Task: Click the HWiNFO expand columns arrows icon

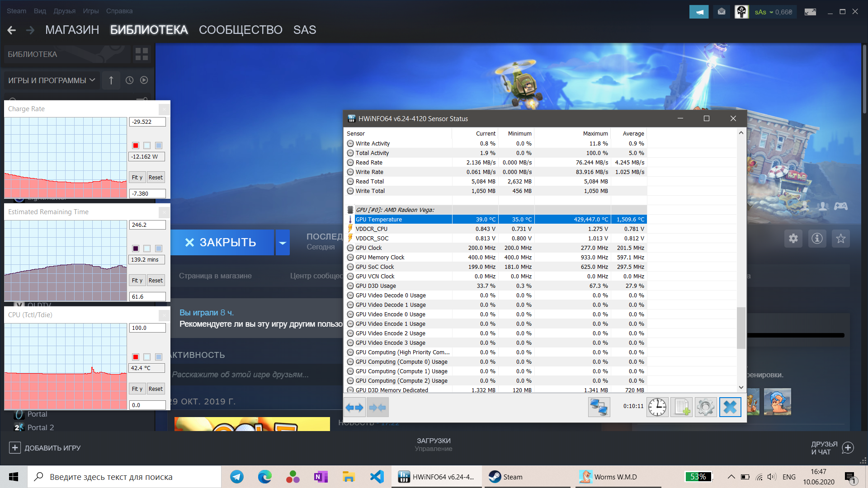Action: point(354,408)
